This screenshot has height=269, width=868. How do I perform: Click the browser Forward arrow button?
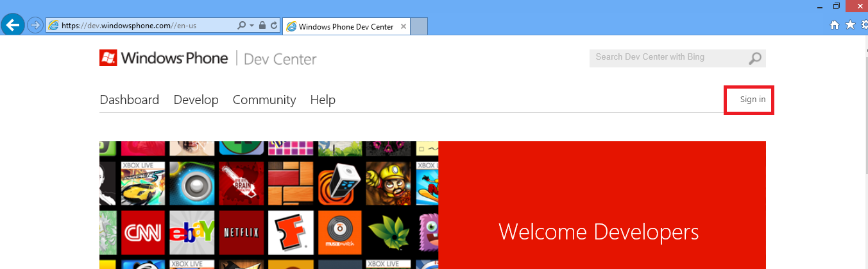(x=35, y=26)
